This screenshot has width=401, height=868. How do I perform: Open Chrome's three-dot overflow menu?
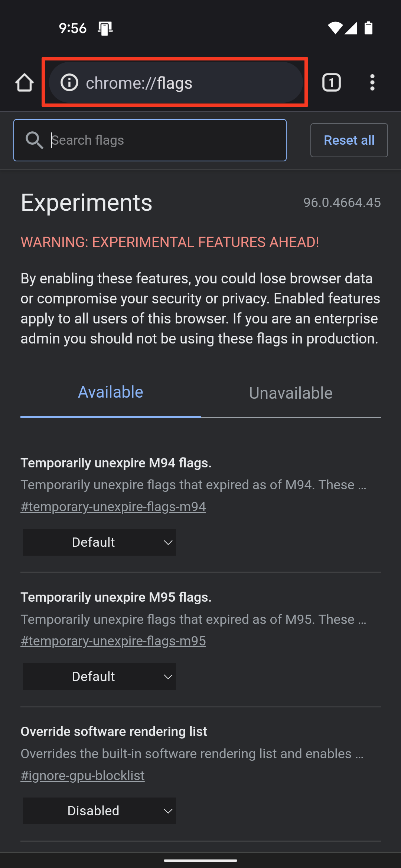[372, 82]
